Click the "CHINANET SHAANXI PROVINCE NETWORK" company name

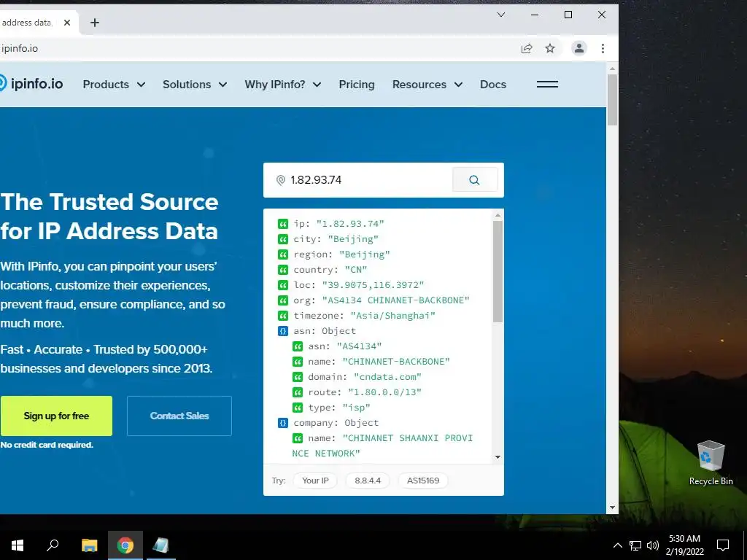tap(382, 446)
